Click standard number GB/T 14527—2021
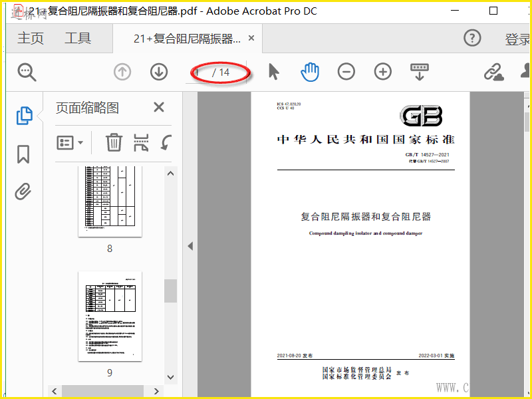Viewport: 532px width, 399px height. click(427, 155)
